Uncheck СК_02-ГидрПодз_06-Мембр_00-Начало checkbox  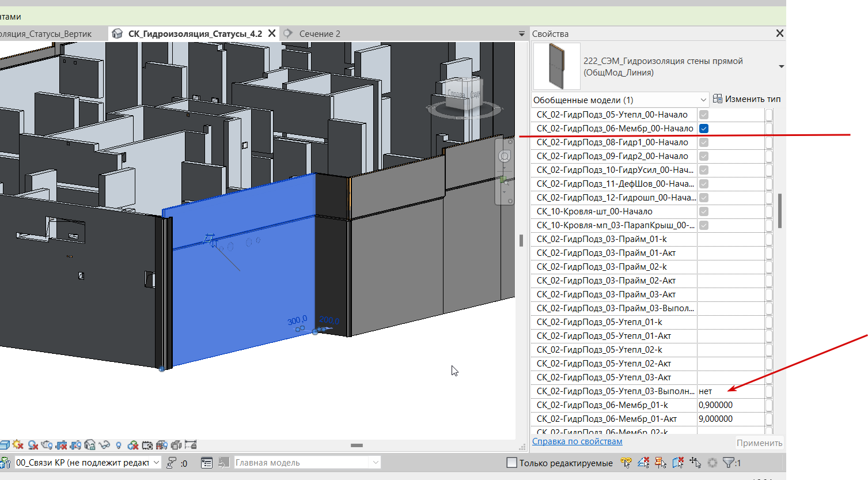point(704,128)
